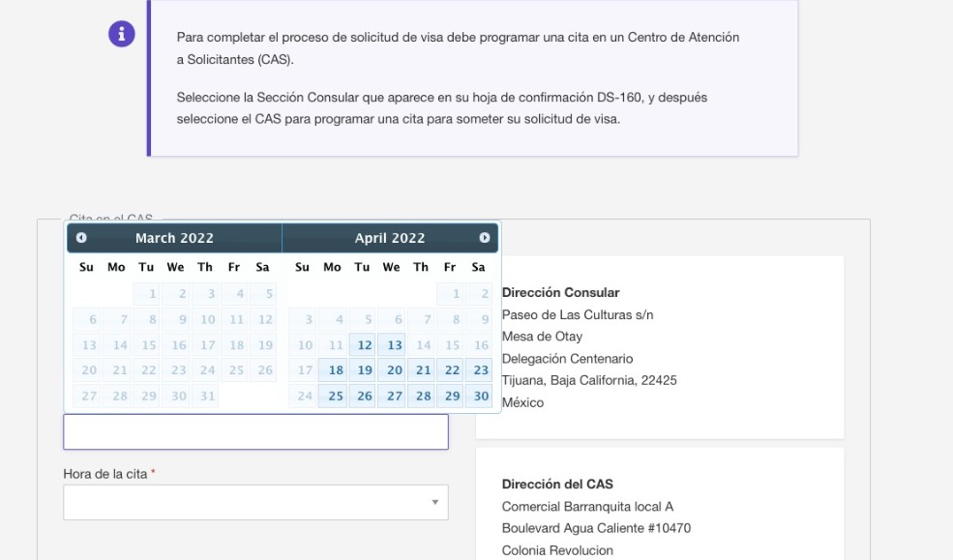The width and height of the screenshot is (953, 560).
Task: Advance to next month with right arrow
Action: (485, 238)
